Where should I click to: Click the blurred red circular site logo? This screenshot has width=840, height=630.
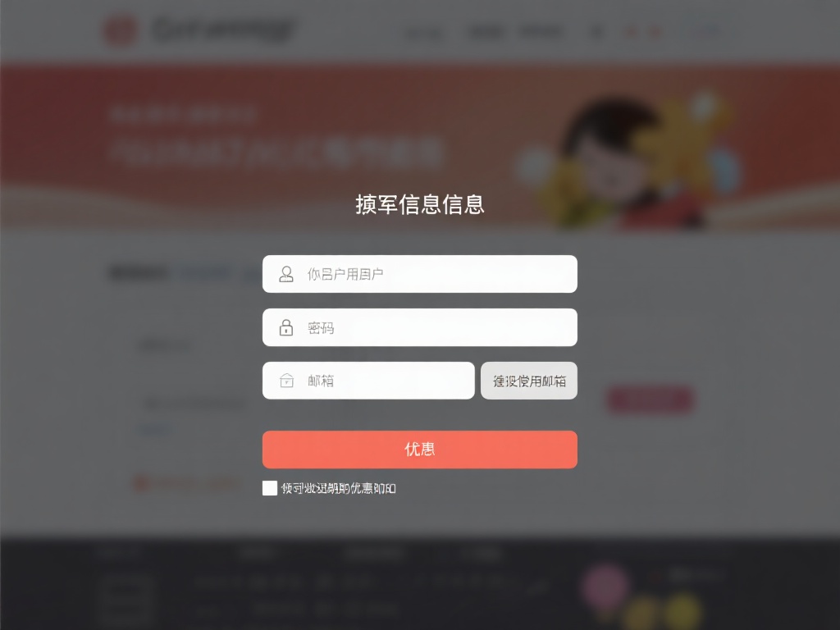[x=121, y=30]
